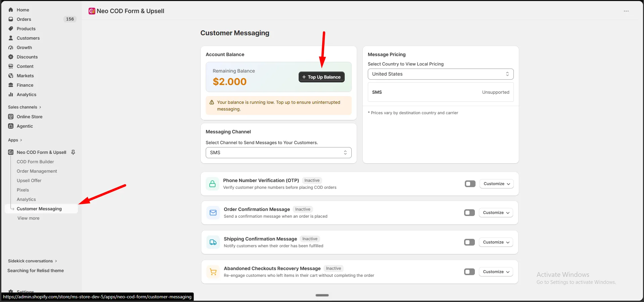Click the Analytics bar chart icon
Image resolution: width=644 pixels, height=302 pixels.
[x=11, y=94]
